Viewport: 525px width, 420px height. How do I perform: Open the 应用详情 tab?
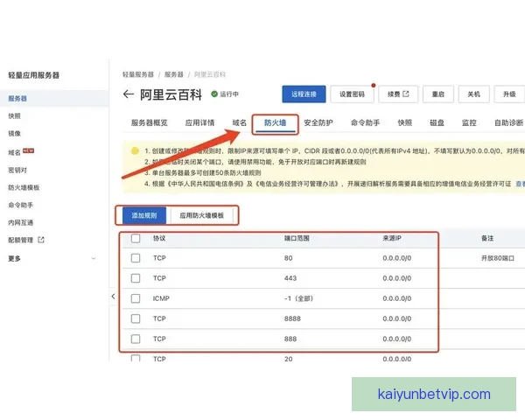[199, 122]
